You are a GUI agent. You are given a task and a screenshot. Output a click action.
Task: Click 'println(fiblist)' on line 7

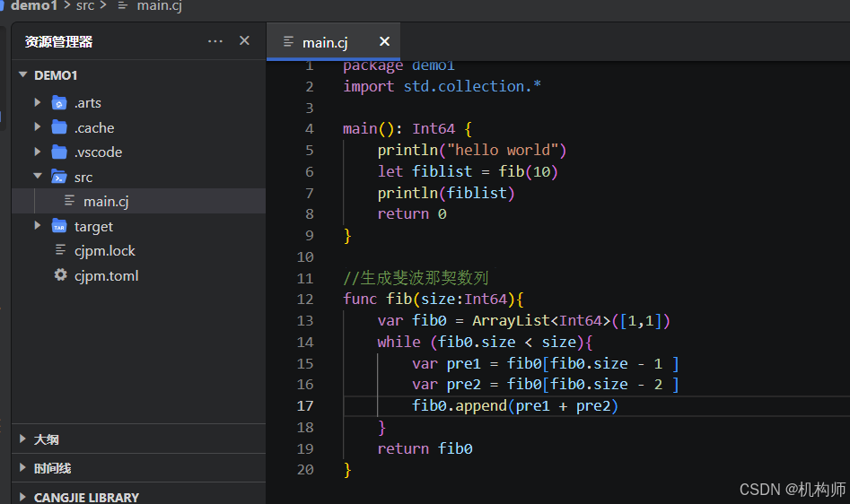click(446, 193)
